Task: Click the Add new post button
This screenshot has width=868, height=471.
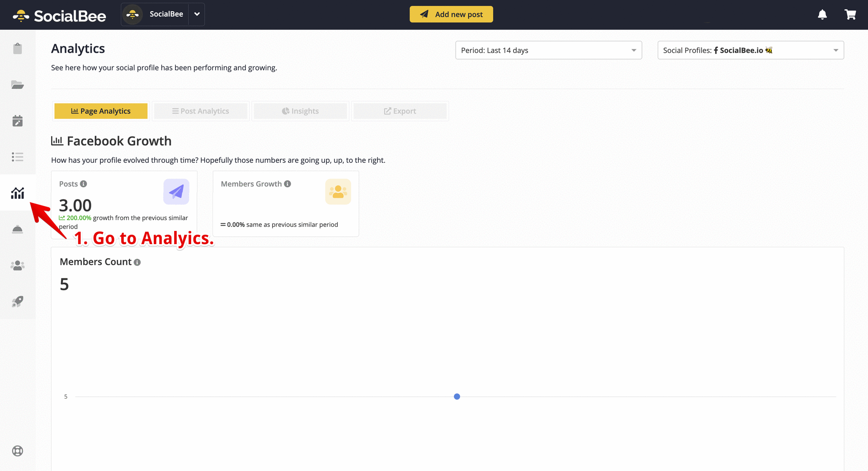Action: [x=451, y=14]
